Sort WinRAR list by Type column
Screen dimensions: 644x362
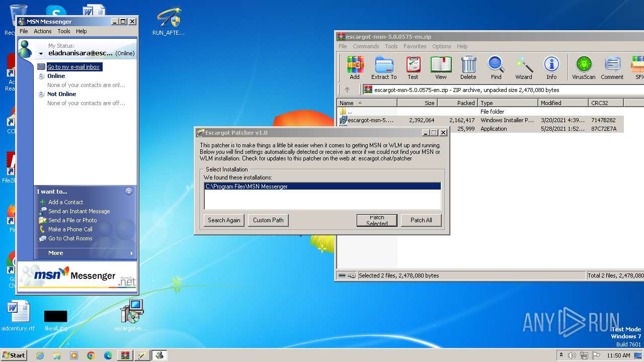click(508, 103)
